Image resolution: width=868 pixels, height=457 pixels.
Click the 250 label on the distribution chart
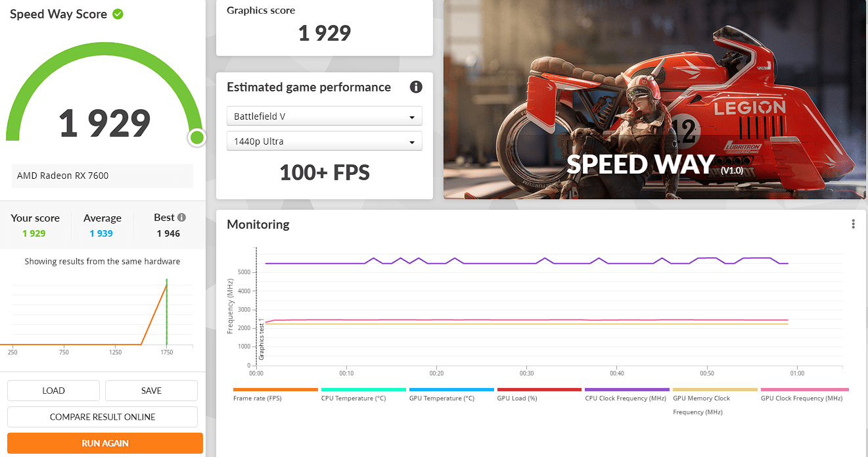coord(12,352)
